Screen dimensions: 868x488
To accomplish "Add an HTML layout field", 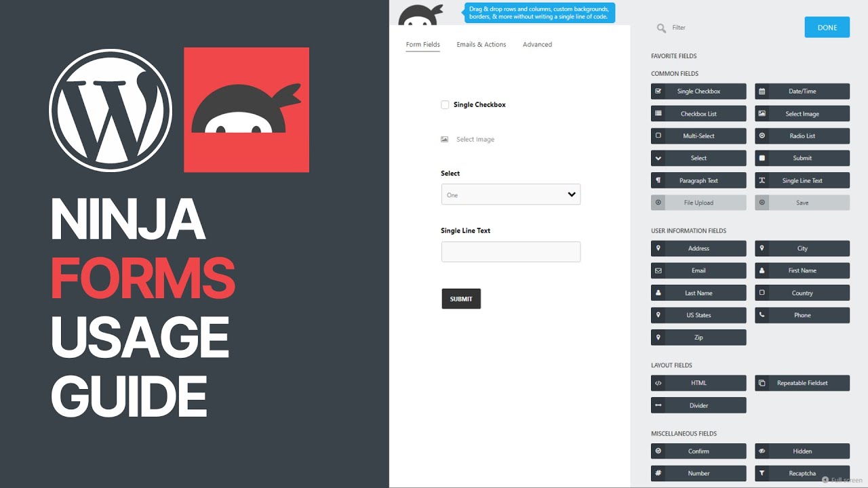I will pos(698,383).
